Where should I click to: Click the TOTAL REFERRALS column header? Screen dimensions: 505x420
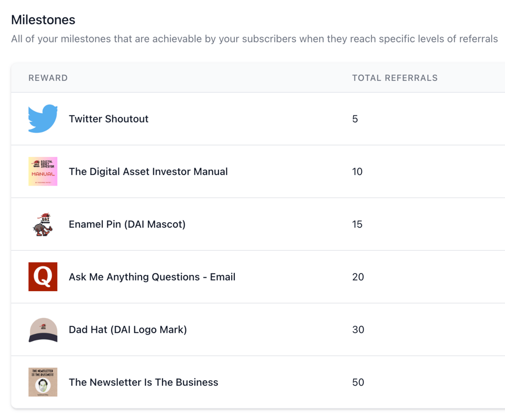(395, 78)
